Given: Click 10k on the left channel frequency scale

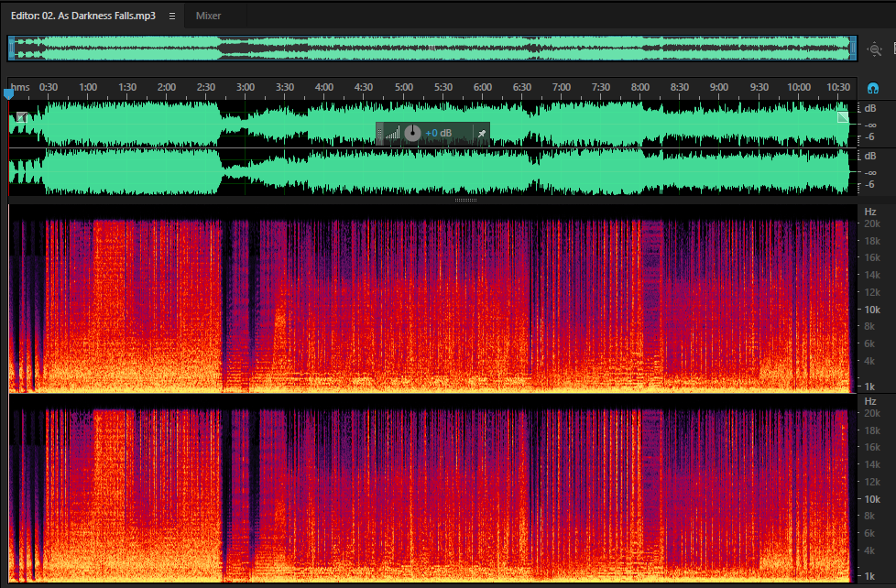Looking at the screenshot, I should pyautogui.click(x=872, y=310).
